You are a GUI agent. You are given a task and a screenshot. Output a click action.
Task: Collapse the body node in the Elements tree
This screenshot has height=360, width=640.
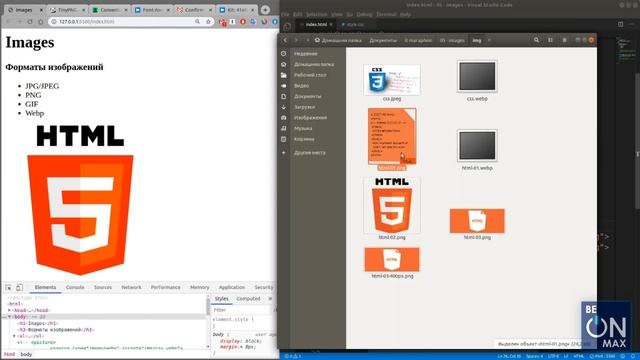tap(9, 317)
